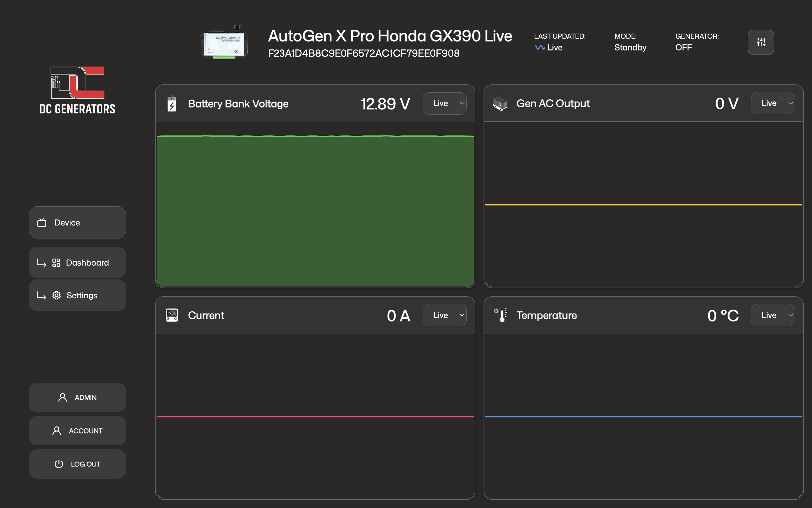Click the Account user icon
Viewport: 812px width, 508px height.
point(57,431)
